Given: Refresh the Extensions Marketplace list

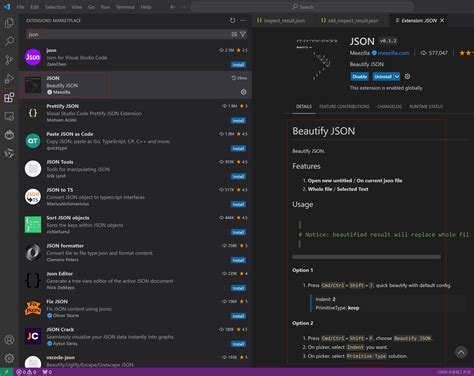Looking at the screenshot, I should click(x=232, y=20).
